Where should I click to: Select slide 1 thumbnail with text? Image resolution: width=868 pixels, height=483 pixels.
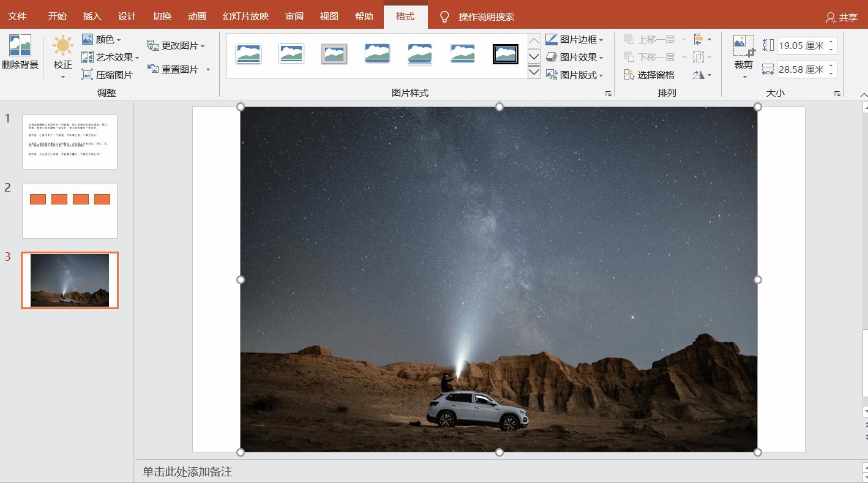coord(70,142)
